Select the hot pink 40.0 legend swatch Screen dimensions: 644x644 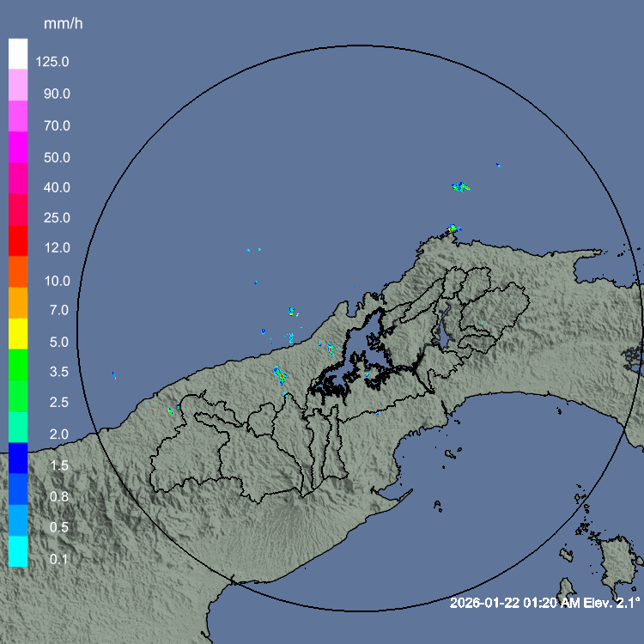[18, 179]
